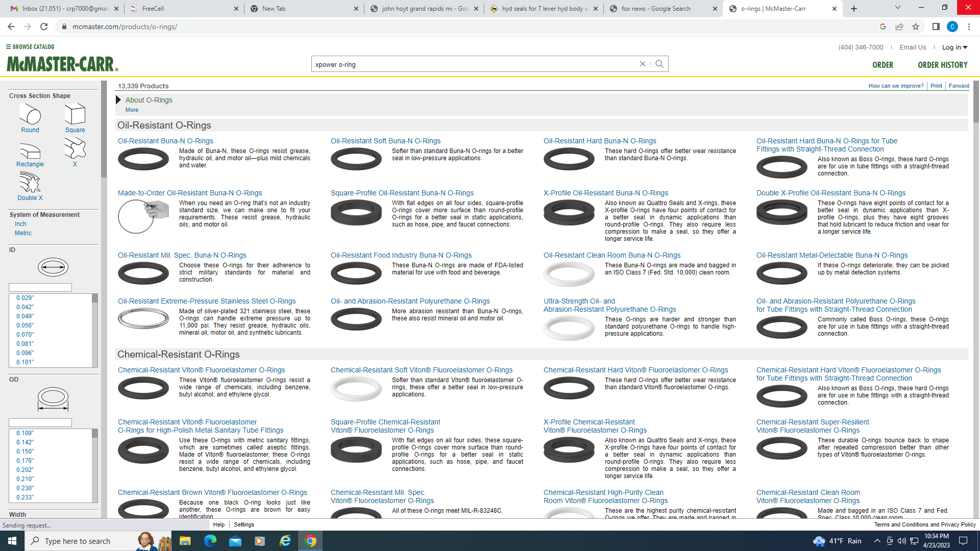Select Round cross section shape icon
Image resolution: width=980 pixels, height=551 pixels.
(x=30, y=114)
